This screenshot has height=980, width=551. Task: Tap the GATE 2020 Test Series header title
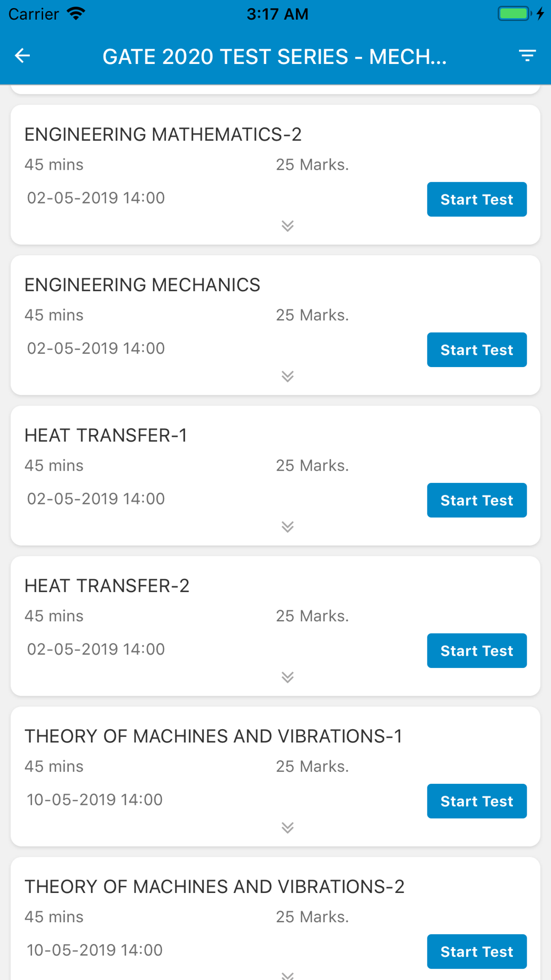pyautogui.click(x=274, y=57)
